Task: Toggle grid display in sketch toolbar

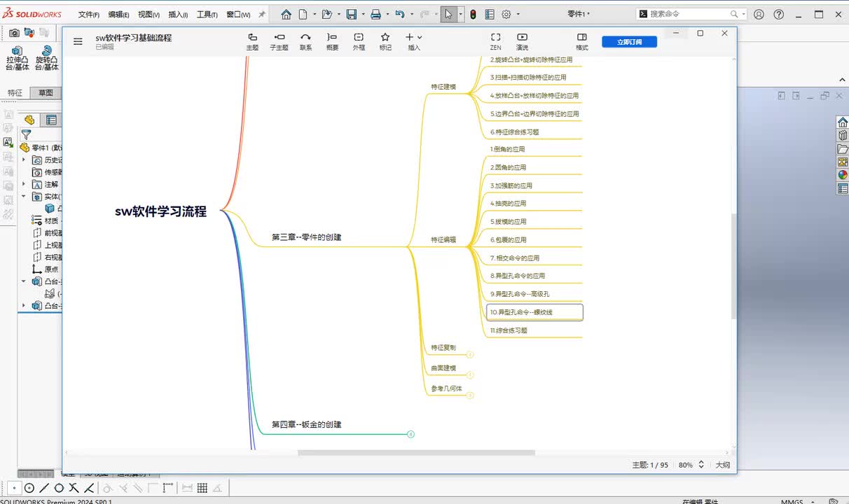Action: (x=202, y=488)
